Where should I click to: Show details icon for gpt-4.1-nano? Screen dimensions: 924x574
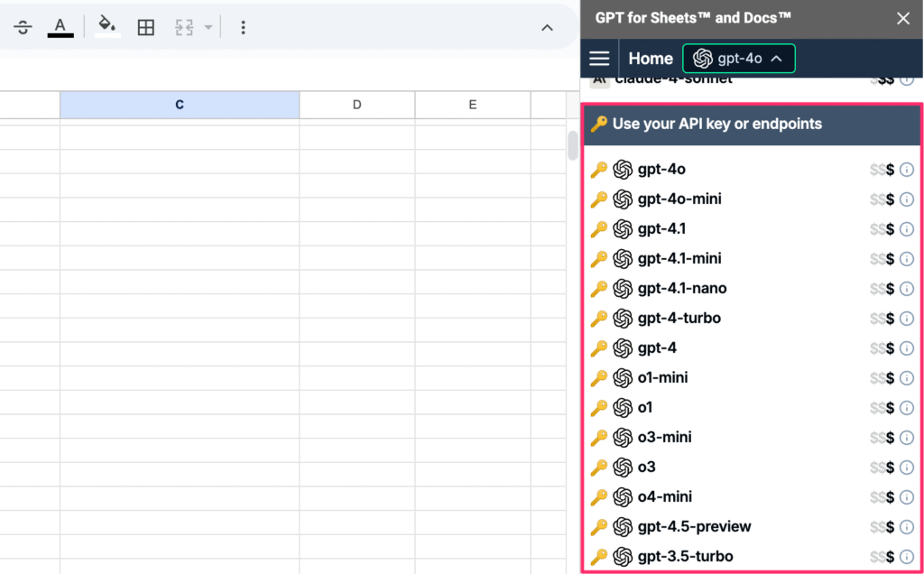(907, 288)
